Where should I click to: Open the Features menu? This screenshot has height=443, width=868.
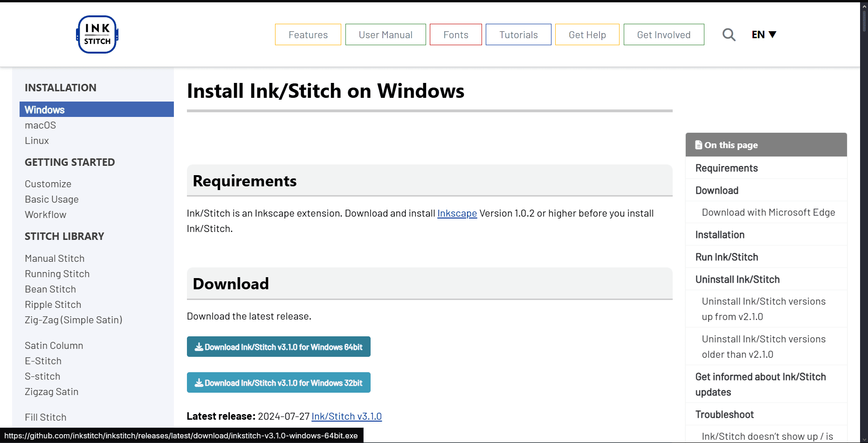(308, 34)
